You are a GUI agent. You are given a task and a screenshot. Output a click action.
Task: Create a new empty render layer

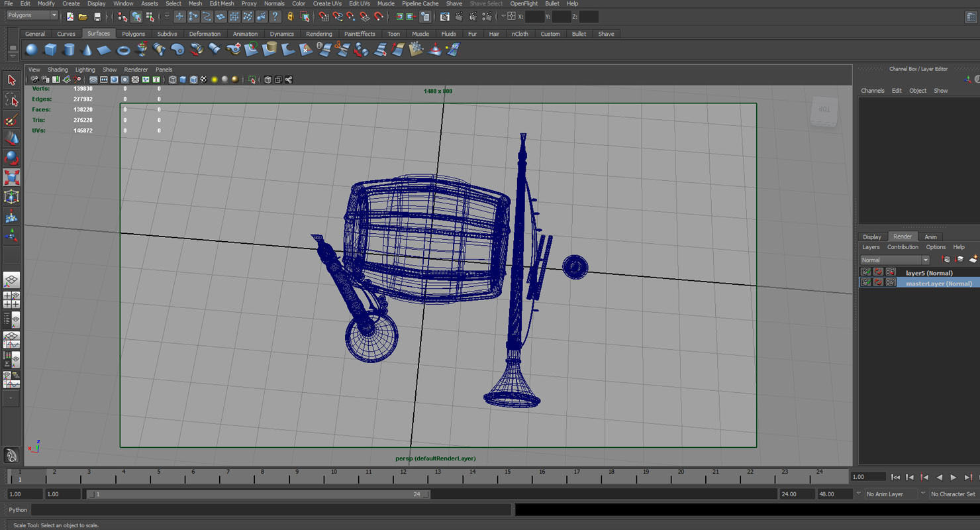pyautogui.click(x=972, y=260)
